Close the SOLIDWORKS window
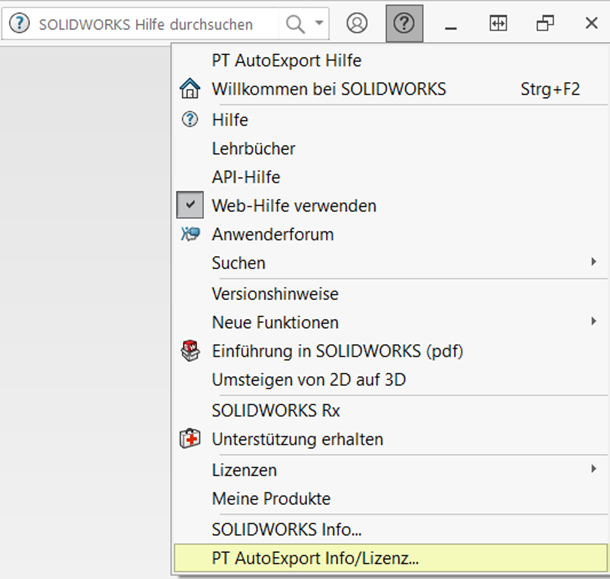 (591, 23)
